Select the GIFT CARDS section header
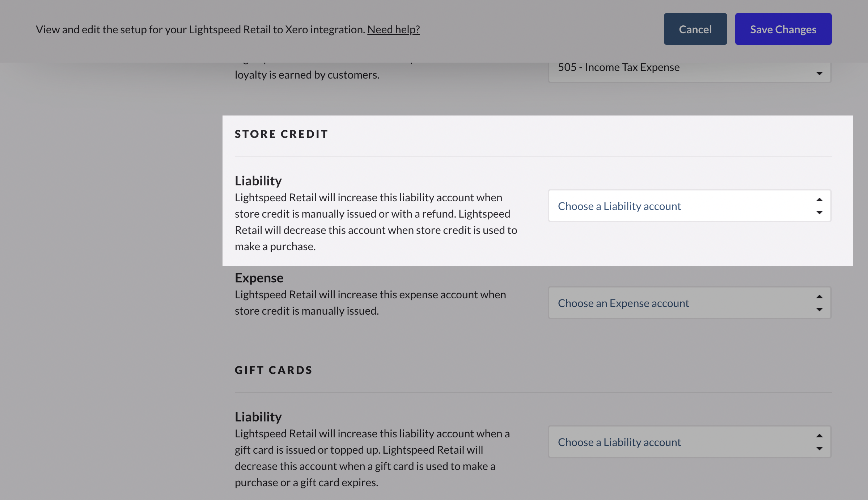Image resolution: width=868 pixels, height=500 pixels. 274,370
